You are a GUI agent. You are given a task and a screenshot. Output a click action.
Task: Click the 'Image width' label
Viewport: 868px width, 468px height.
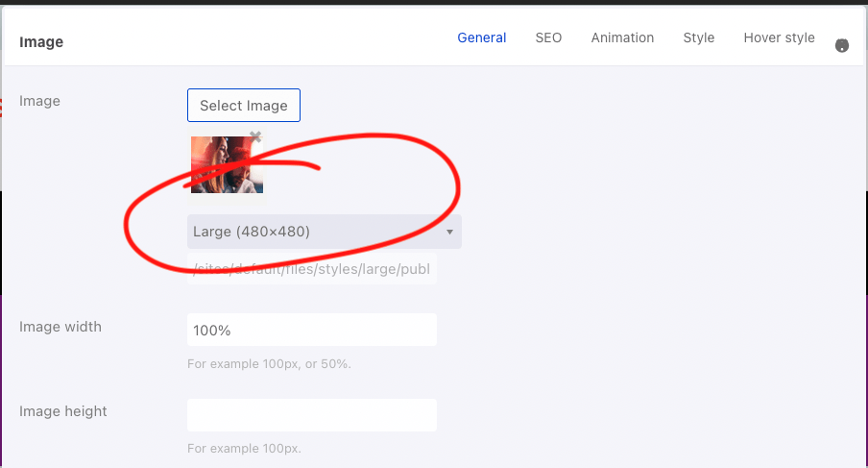pyautogui.click(x=60, y=327)
